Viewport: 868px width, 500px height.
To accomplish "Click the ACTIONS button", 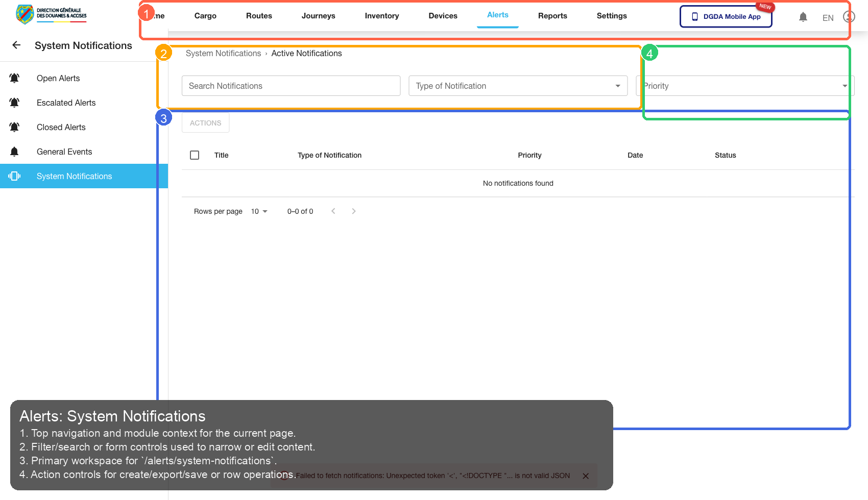I will coord(205,122).
